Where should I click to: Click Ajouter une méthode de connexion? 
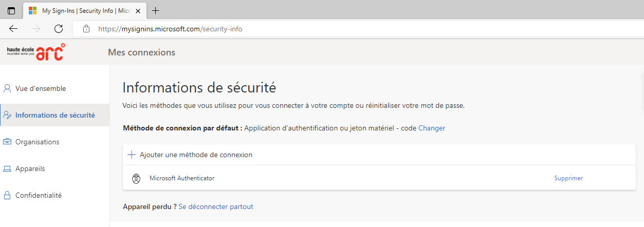(196, 155)
